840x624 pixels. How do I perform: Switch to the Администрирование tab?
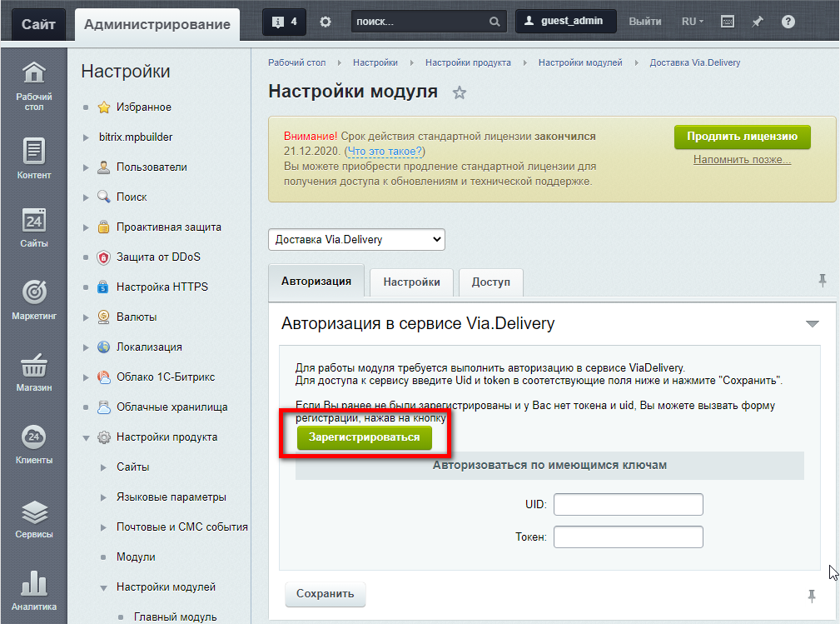coord(157,25)
